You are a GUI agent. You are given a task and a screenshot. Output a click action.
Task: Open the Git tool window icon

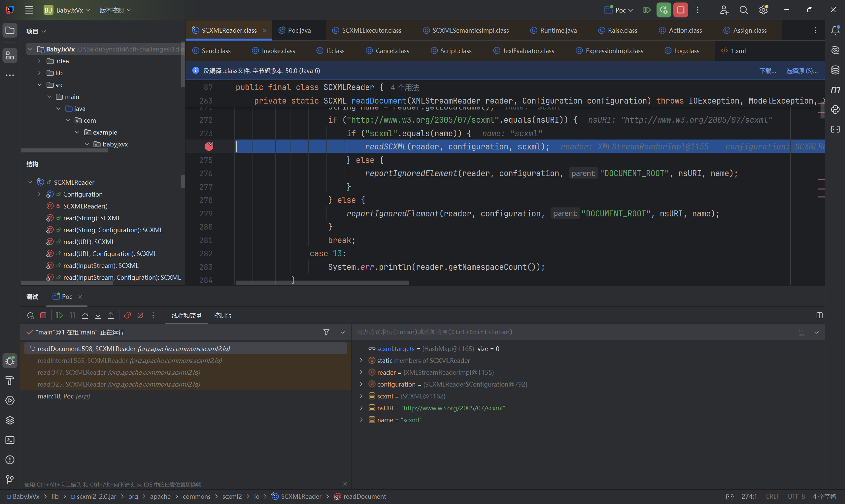coord(10,480)
